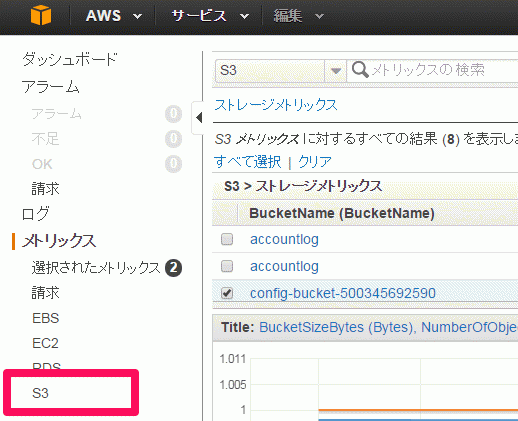
Task: Open the メトリックス section
Action: (59, 241)
